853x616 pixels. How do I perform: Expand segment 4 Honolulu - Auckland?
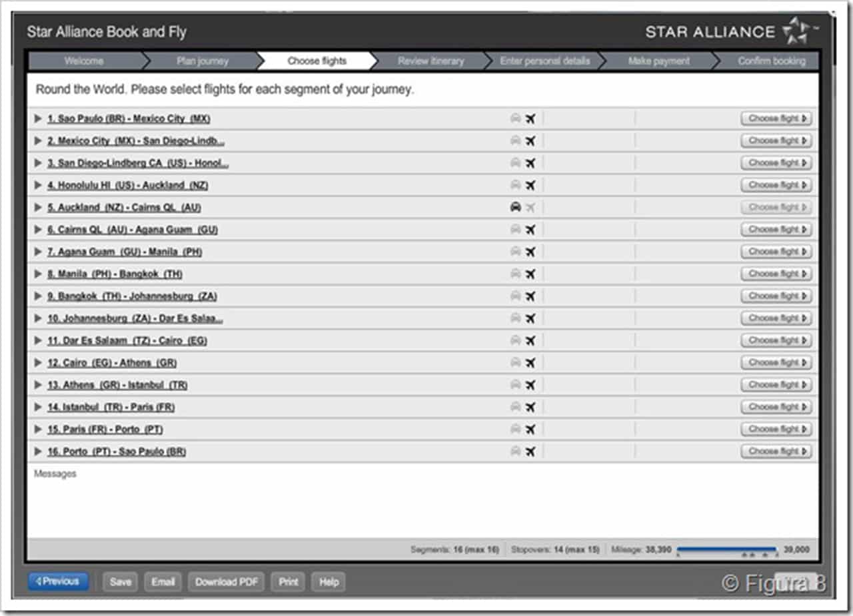[38, 185]
